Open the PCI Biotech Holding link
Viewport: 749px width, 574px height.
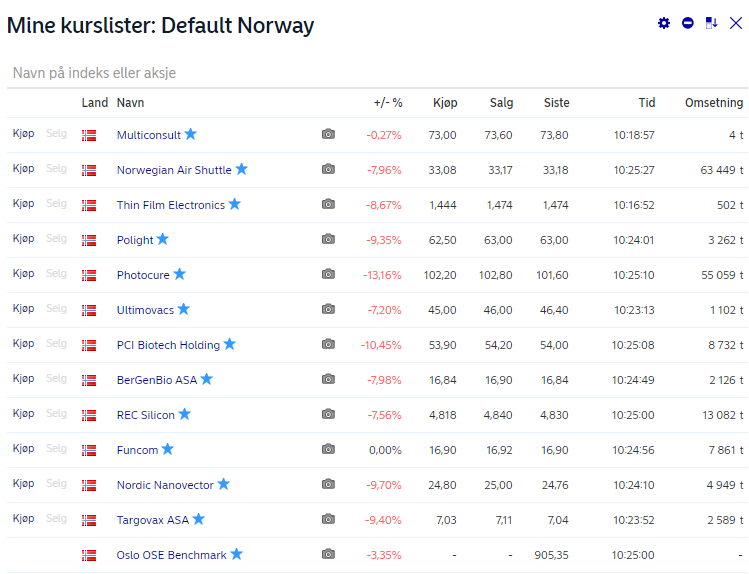click(168, 345)
